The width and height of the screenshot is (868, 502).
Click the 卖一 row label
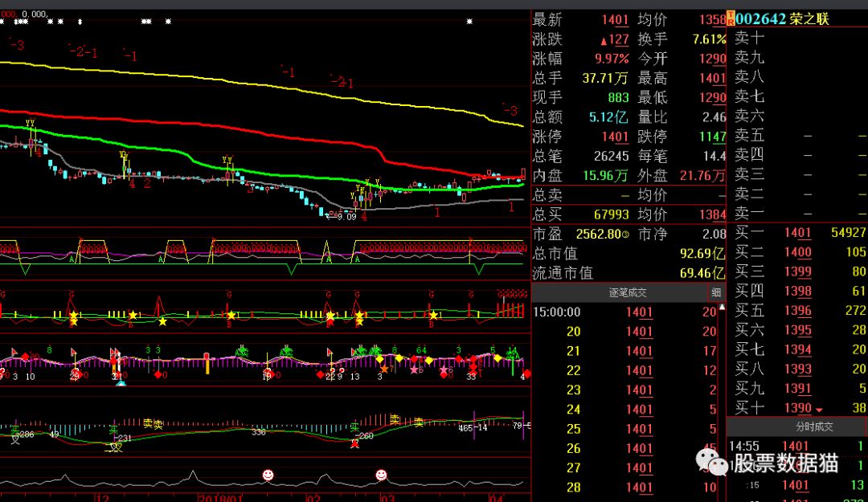pos(749,213)
